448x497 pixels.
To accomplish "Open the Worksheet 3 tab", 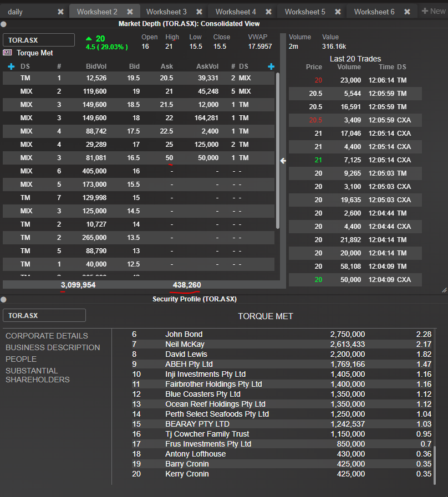I will (166, 12).
